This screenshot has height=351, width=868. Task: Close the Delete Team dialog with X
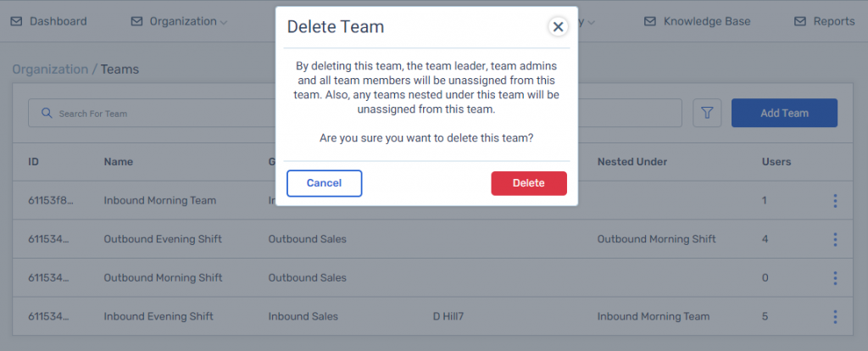pos(558,26)
